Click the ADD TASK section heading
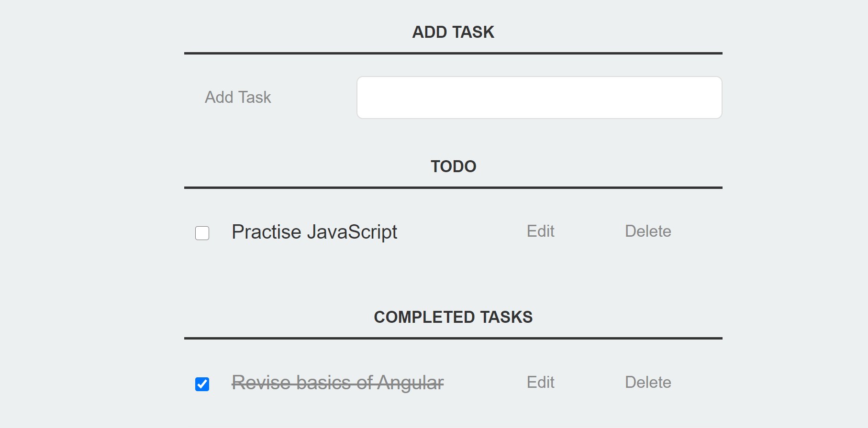 coord(453,32)
